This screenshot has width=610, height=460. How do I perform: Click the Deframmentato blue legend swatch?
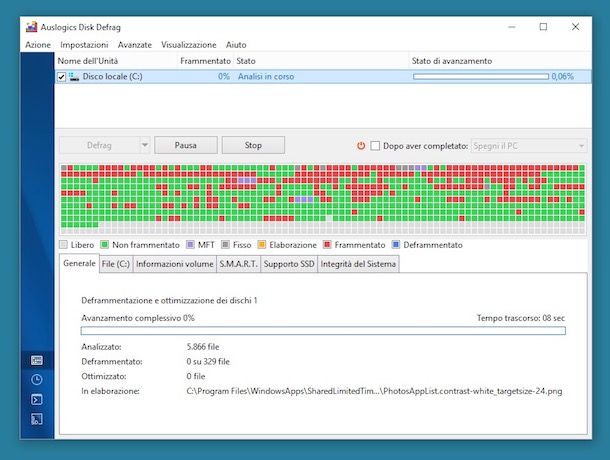click(396, 245)
